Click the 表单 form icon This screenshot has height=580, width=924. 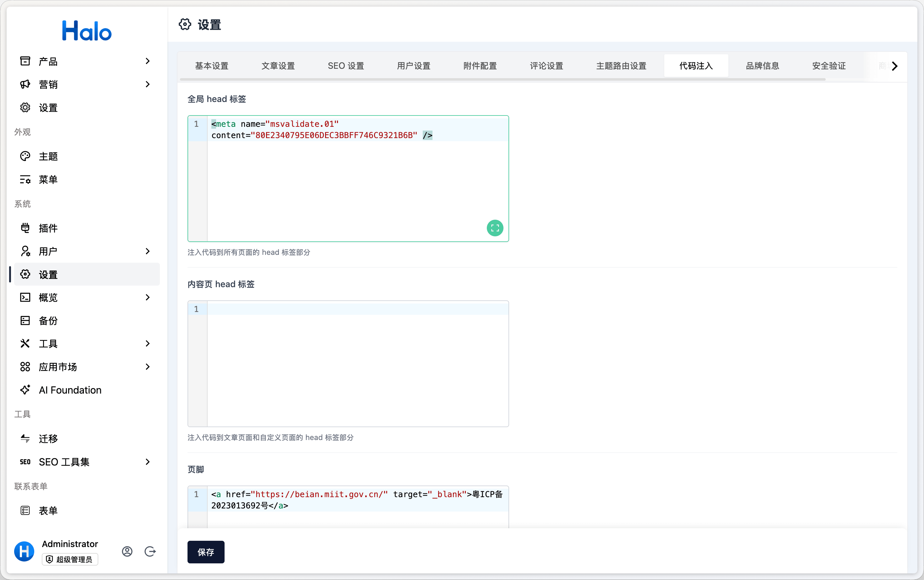point(25,511)
